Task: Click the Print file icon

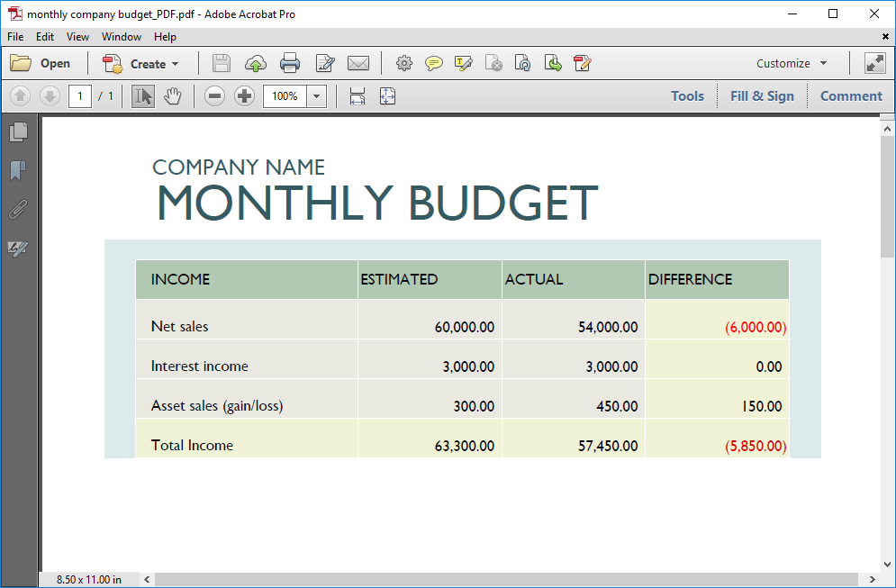Action: tap(289, 63)
